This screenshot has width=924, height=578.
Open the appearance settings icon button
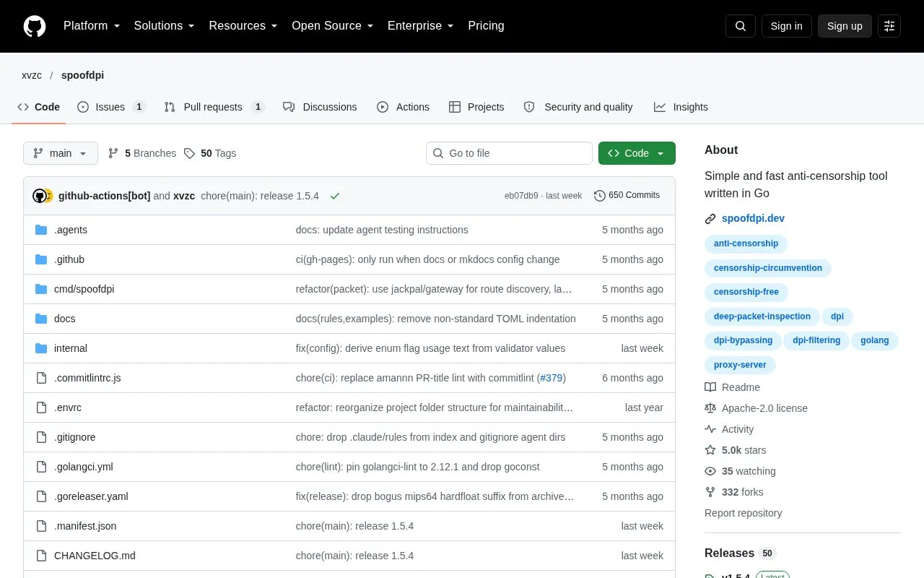[889, 26]
